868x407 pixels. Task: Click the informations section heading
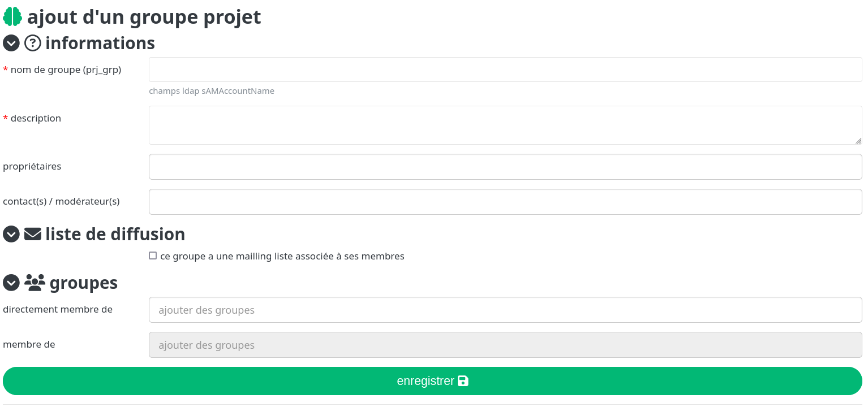coord(100,43)
